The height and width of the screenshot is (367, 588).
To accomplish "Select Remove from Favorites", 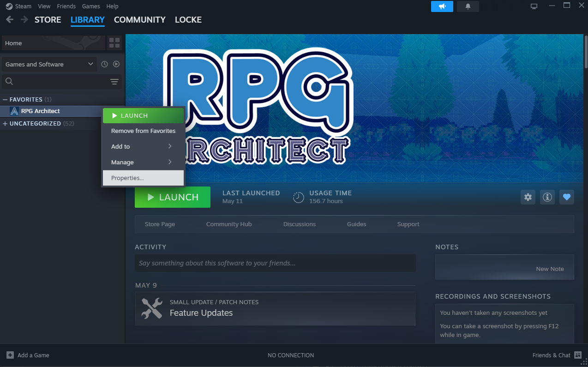I will (x=143, y=131).
